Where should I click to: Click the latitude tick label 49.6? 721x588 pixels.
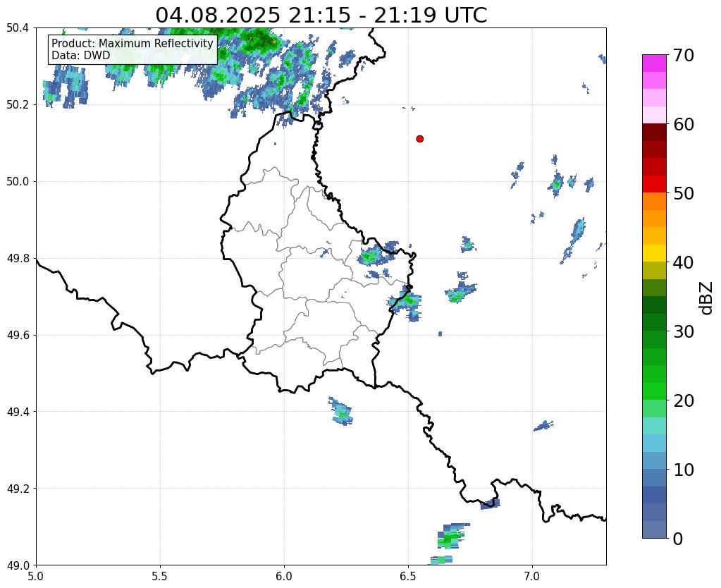point(18,336)
